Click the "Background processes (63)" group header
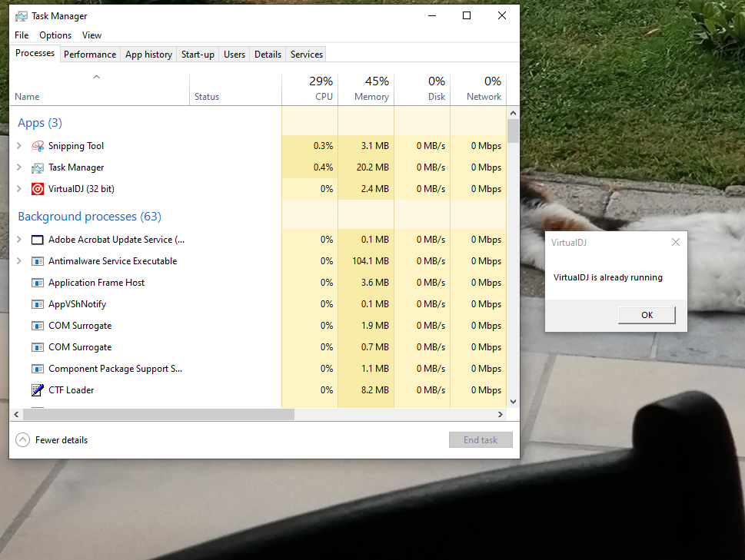The height and width of the screenshot is (560, 745). tap(89, 217)
